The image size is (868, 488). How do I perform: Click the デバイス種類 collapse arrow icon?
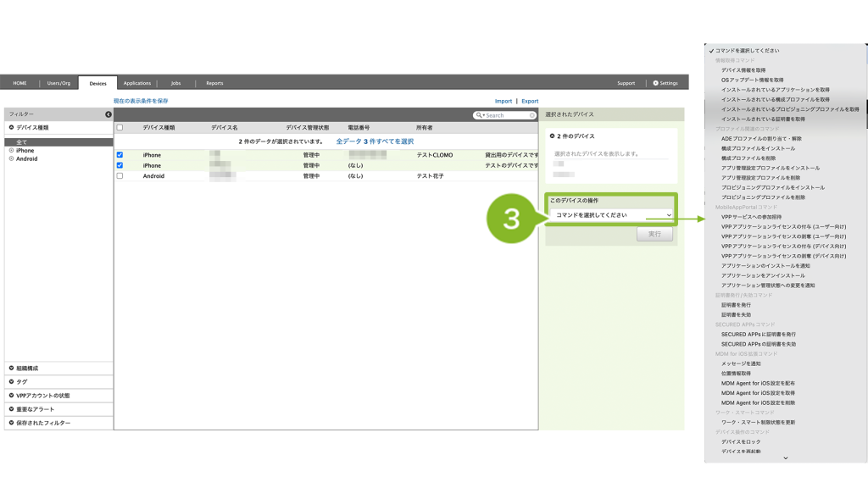coord(11,126)
